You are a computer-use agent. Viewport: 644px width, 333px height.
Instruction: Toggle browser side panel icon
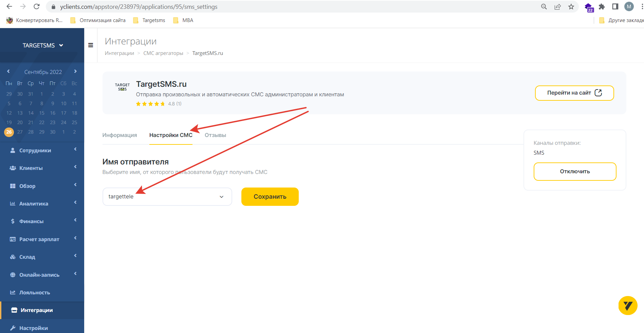pyautogui.click(x=615, y=6)
